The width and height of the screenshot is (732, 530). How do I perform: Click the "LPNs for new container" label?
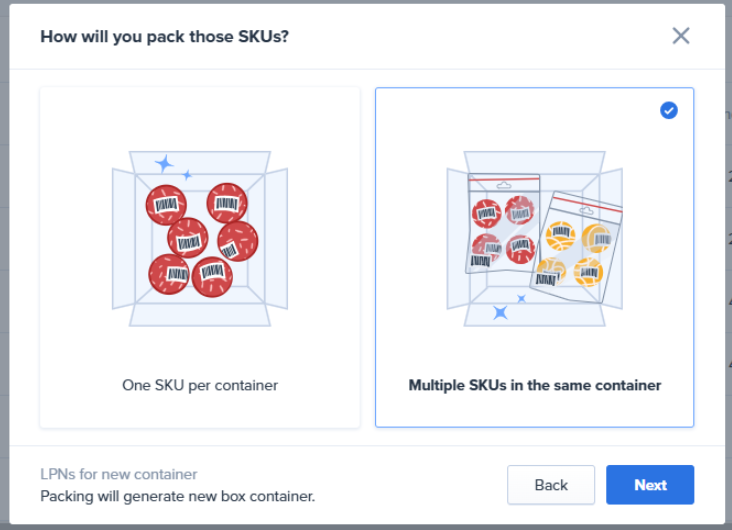tap(119, 474)
